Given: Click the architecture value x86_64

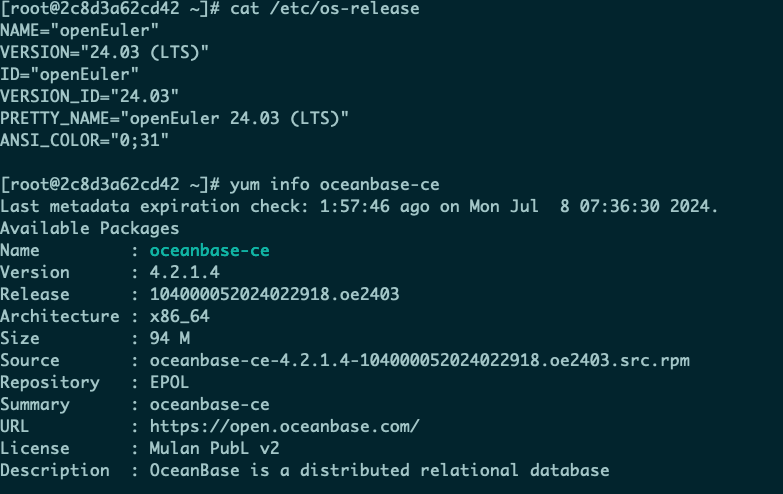Looking at the screenshot, I should tap(181, 316).
